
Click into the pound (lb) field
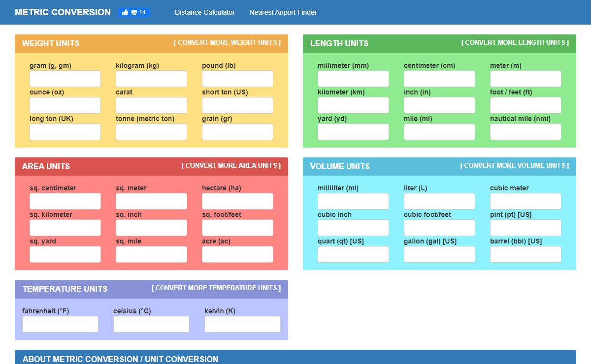(x=237, y=79)
